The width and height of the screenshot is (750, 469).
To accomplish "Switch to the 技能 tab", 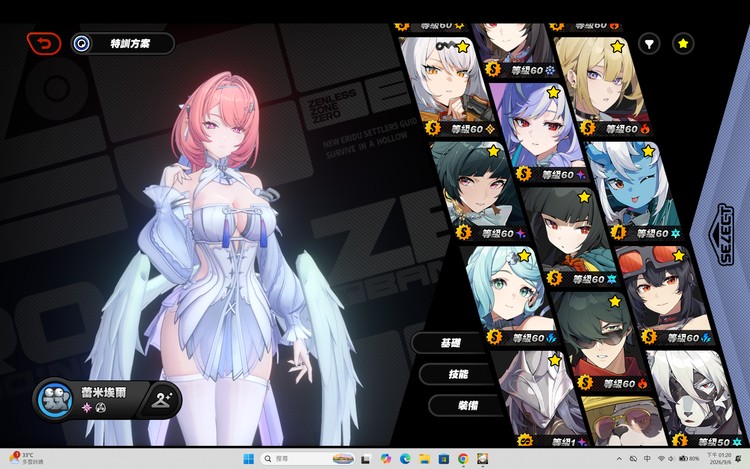I will (x=458, y=374).
